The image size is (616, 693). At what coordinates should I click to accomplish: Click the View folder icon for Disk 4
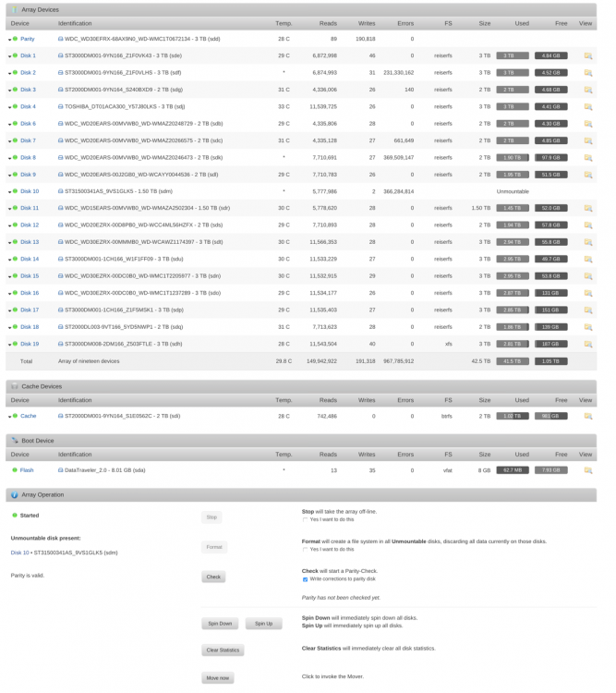click(588, 106)
